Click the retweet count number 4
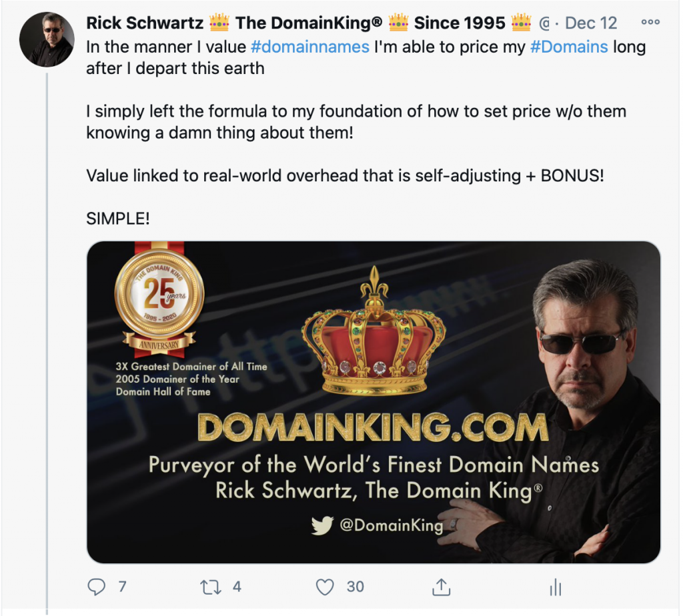683x616 pixels. click(237, 587)
